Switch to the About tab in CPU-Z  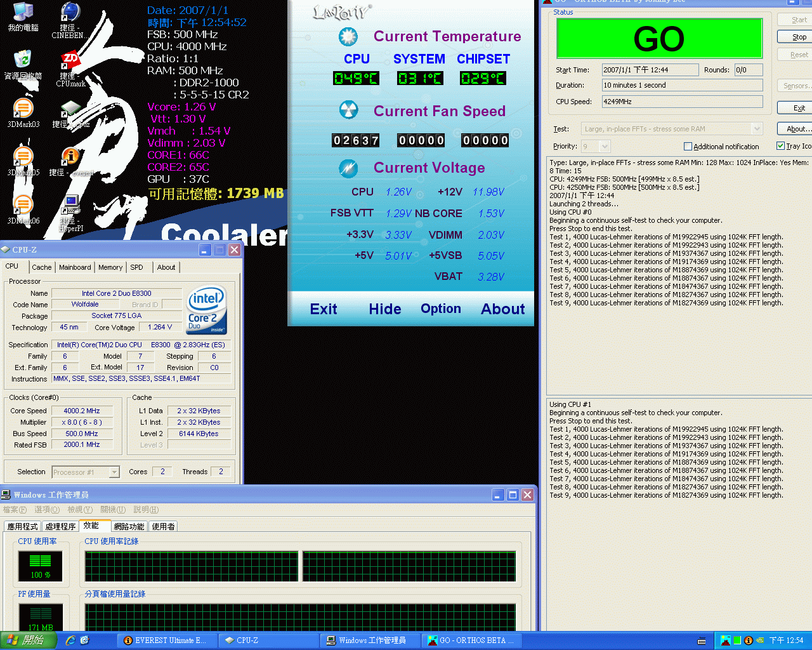click(166, 267)
